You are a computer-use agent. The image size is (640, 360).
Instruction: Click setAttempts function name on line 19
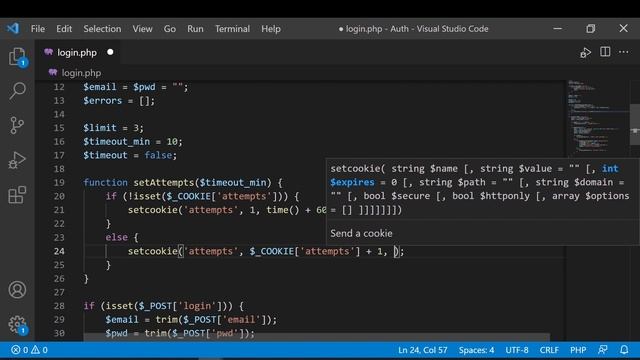pyautogui.click(x=164, y=182)
